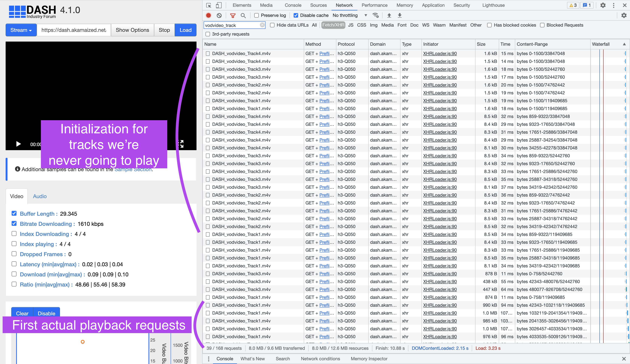This screenshot has width=630, height=364.
Task: Open the XHRLoader.js:90 initiator link
Action: (x=440, y=53)
